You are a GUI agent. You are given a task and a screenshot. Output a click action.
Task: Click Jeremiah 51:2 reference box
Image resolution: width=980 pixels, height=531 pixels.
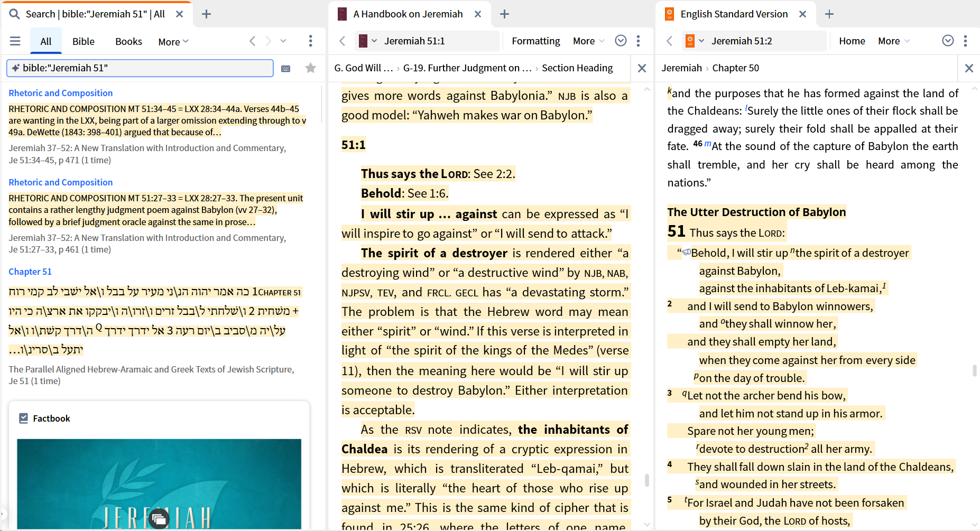767,41
